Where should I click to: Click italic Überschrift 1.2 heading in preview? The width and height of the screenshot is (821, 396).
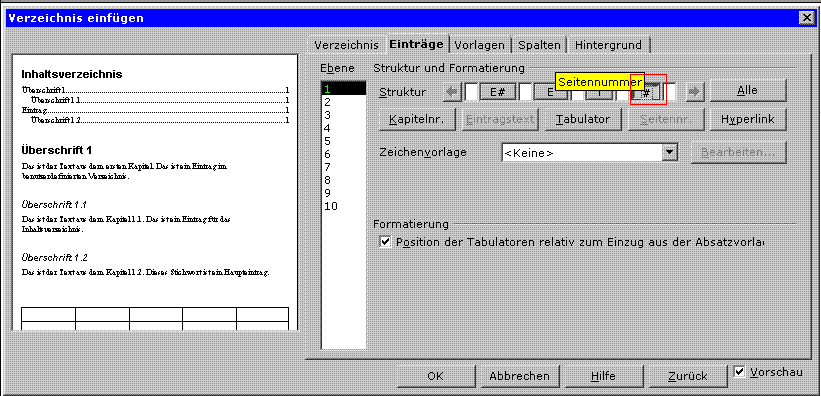54,258
